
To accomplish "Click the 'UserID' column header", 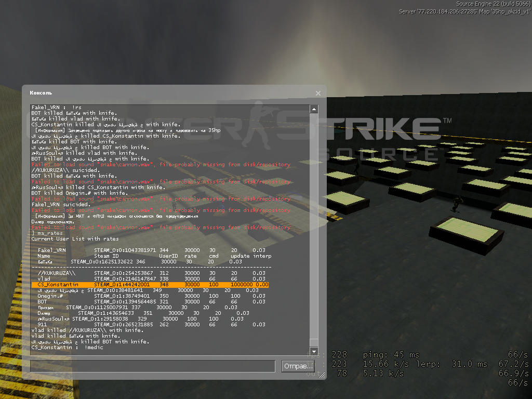I will tap(169, 256).
